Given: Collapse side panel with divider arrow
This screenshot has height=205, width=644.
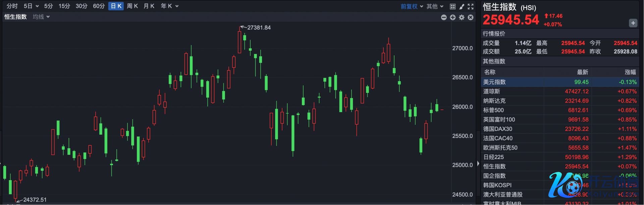Looking at the screenshot, I should tap(478, 164).
